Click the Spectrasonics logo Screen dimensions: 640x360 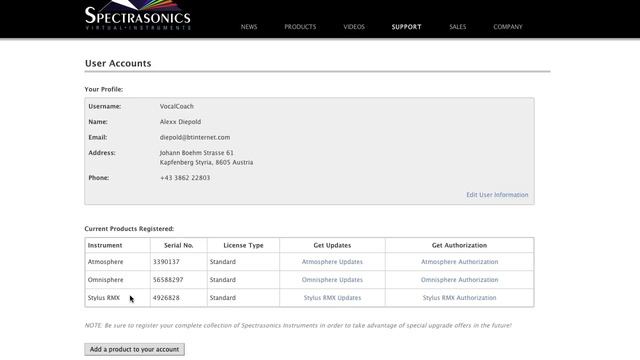pyautogui.click(x=138, y=16)
